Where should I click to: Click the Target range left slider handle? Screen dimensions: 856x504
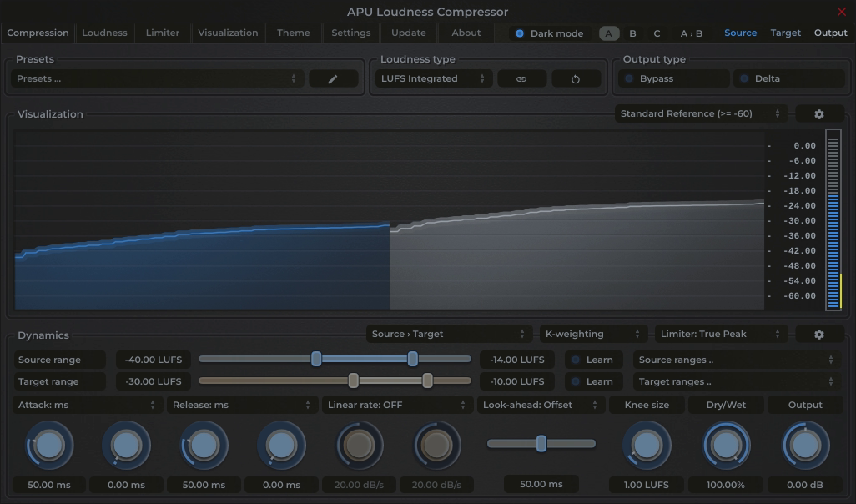tap(353, 381)
